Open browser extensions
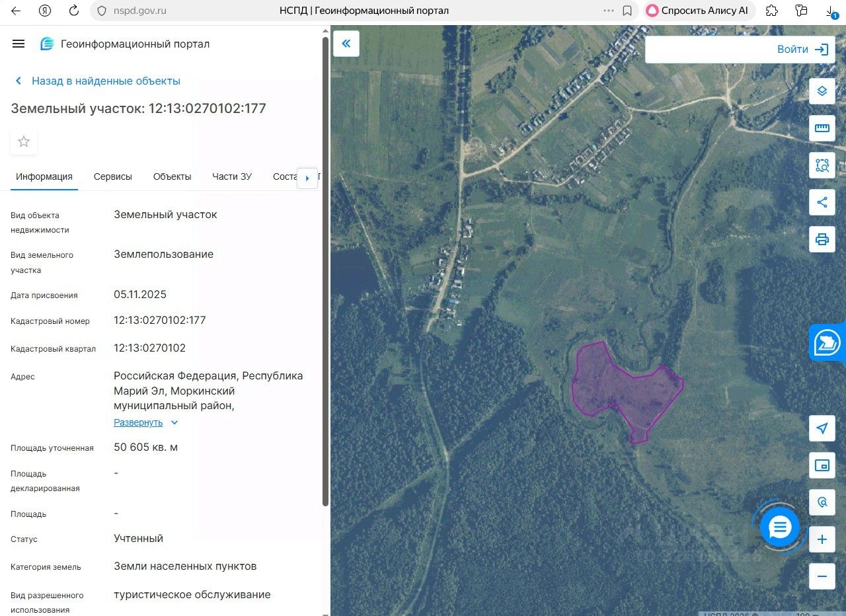The width and height of the screenshot is (846, 616). [771, 11]
